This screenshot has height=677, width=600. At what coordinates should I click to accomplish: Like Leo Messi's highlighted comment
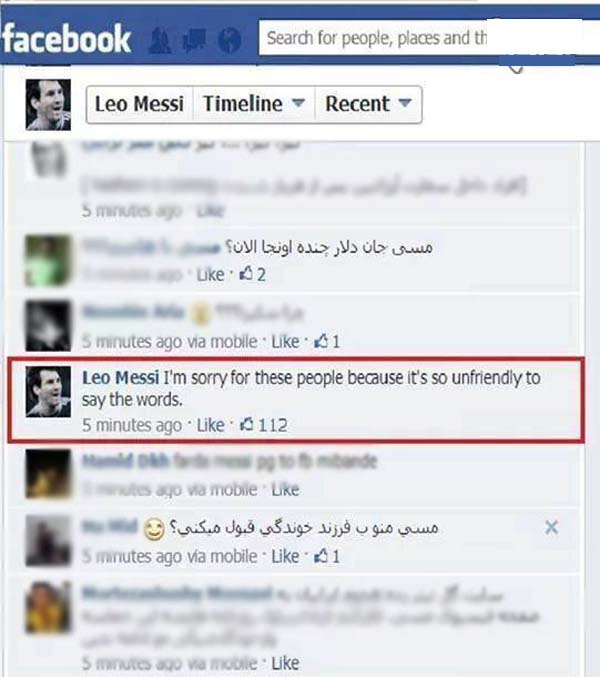(x=210, y=425)
